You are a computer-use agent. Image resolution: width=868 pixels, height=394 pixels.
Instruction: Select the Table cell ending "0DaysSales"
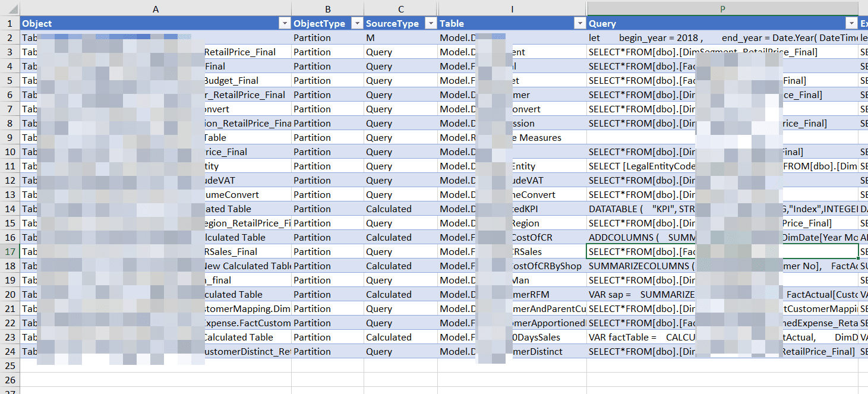(x=512, y=337)
